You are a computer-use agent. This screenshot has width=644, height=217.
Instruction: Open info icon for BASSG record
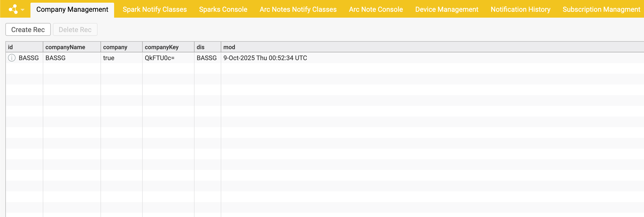click(12, 58)
